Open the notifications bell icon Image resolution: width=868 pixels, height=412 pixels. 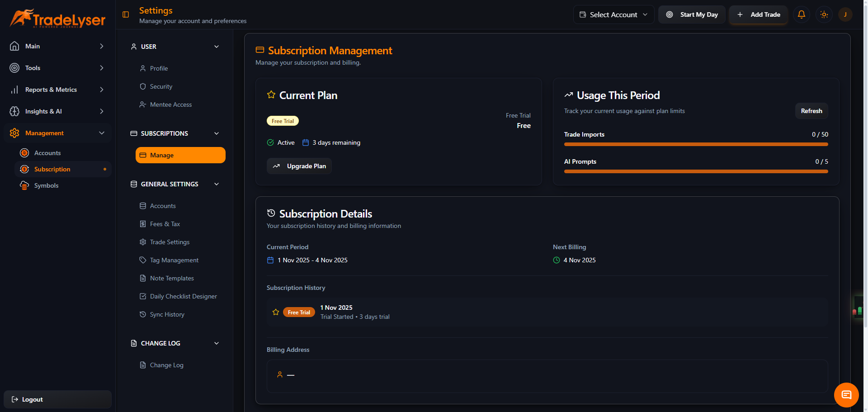tap(801, 14)
